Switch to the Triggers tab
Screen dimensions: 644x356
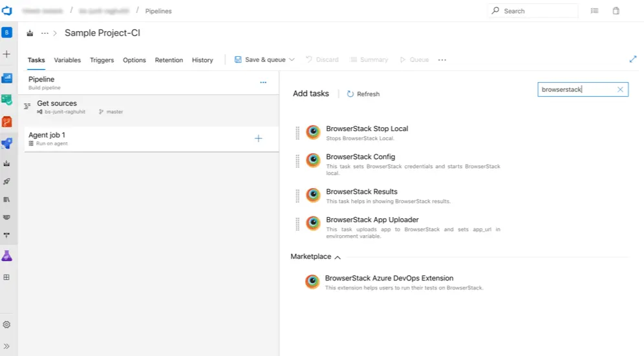click(102, 60)
